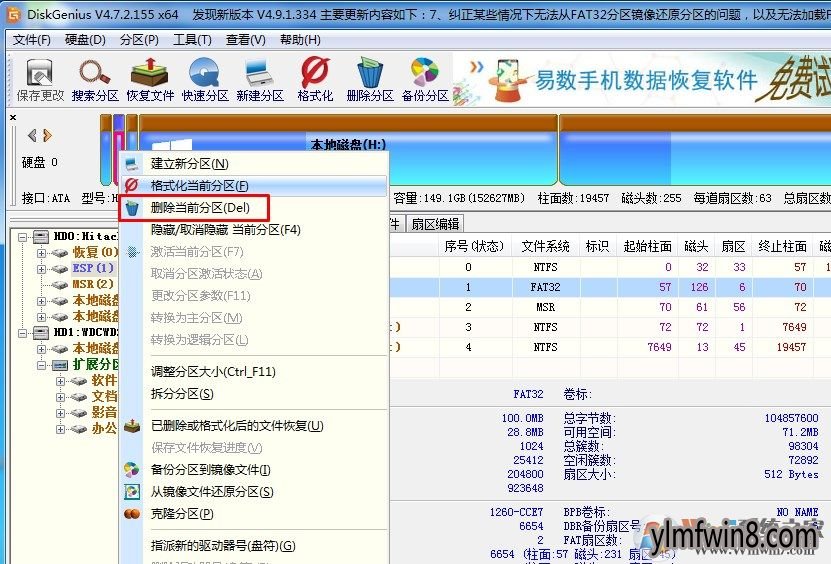Select 格式化当前分区(F) in the context menu
This screenshot has height=564, width=831.
200,186
